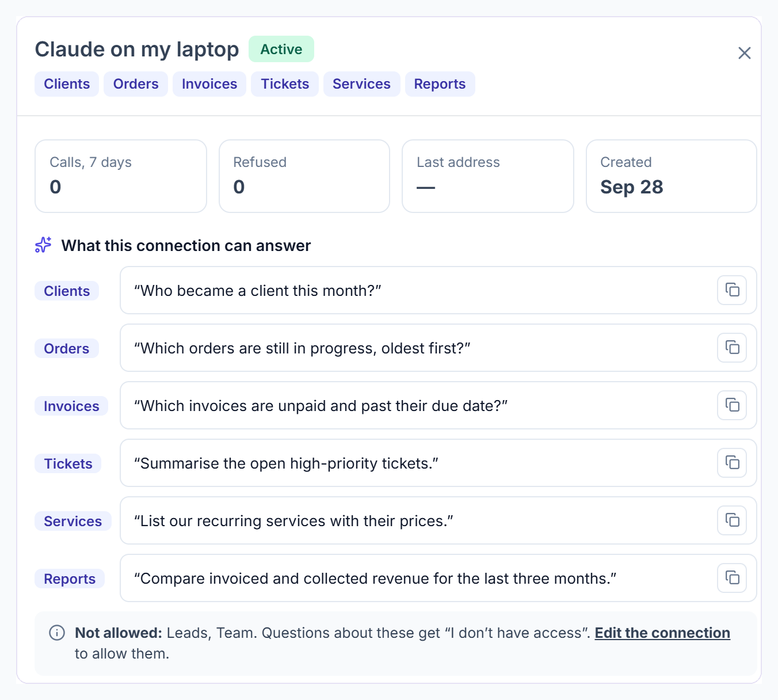Click the Refused stat card
This screenshot has height=700, width=778.
point(304,176)
